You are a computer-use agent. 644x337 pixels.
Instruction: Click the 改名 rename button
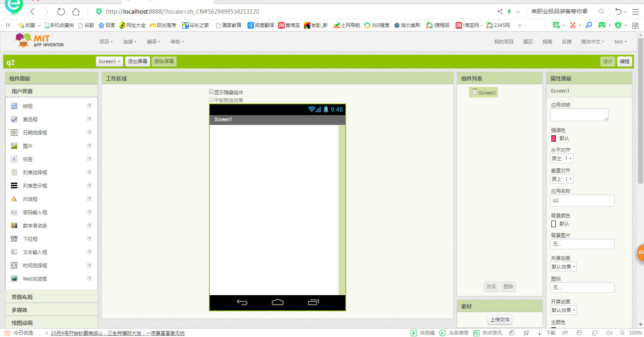click(x=491, y=287)
